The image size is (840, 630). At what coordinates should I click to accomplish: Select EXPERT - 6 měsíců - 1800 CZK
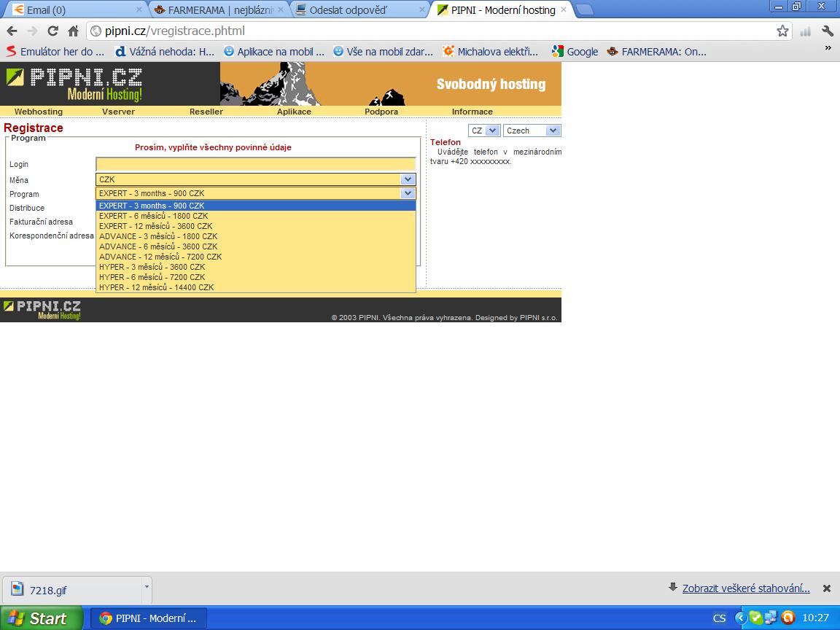coord(256,216)
